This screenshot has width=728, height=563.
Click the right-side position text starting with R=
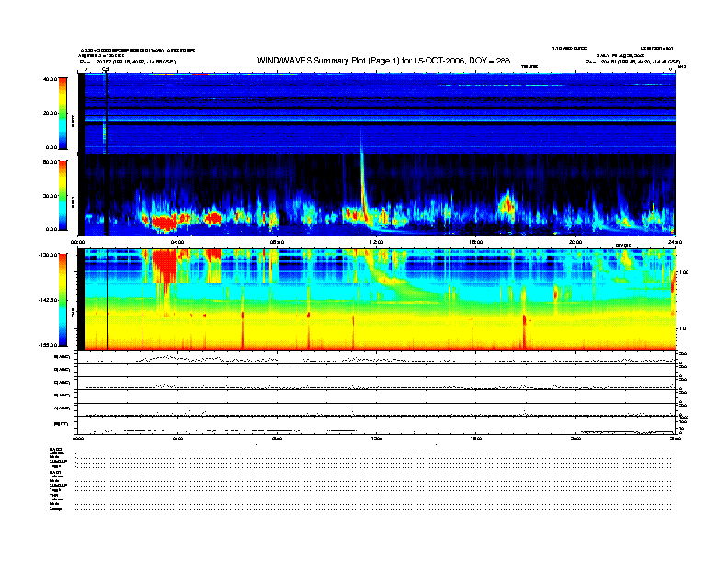pyautogui.click(x=632, y=62)
